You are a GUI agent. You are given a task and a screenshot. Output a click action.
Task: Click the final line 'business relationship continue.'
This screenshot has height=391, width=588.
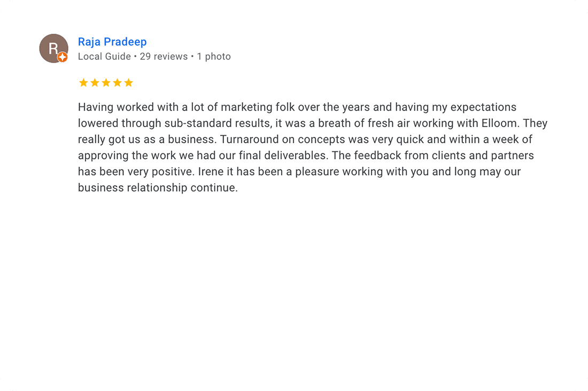[x=158, y=188]
